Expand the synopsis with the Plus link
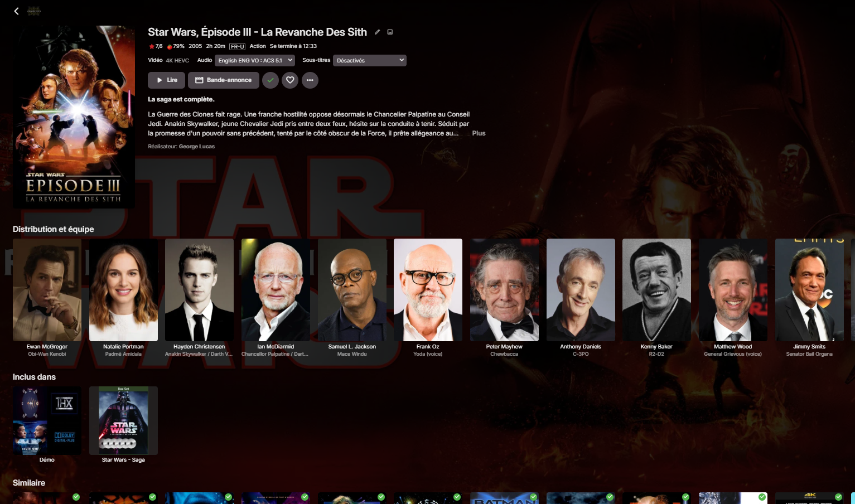Image resolution: width=855 pixels, height=504 pixels. coord(479,133)
